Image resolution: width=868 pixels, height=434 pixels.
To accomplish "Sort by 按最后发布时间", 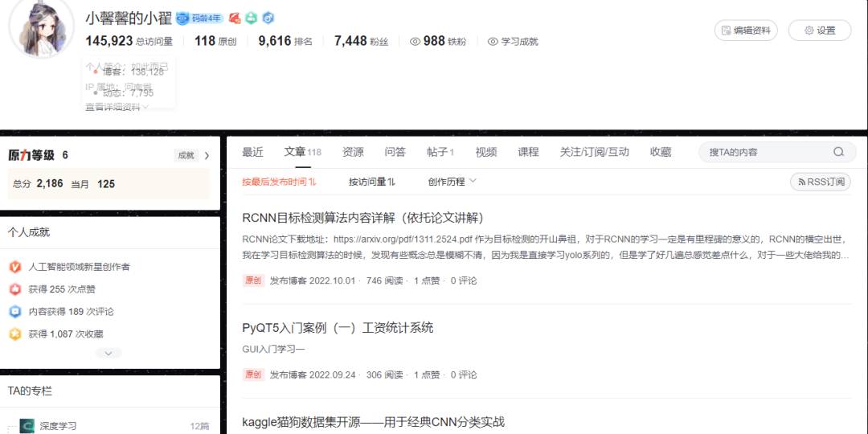I will 280,182.
